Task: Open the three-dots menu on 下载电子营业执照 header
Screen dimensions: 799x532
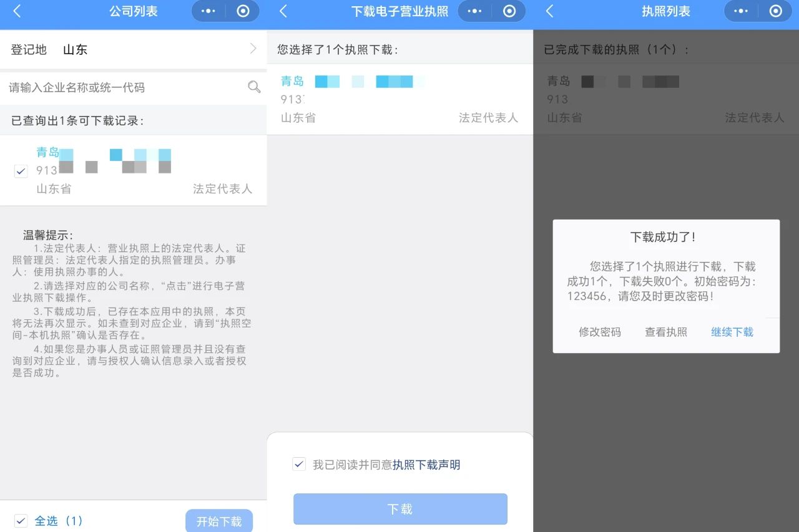Action: [x=474, y=11]
